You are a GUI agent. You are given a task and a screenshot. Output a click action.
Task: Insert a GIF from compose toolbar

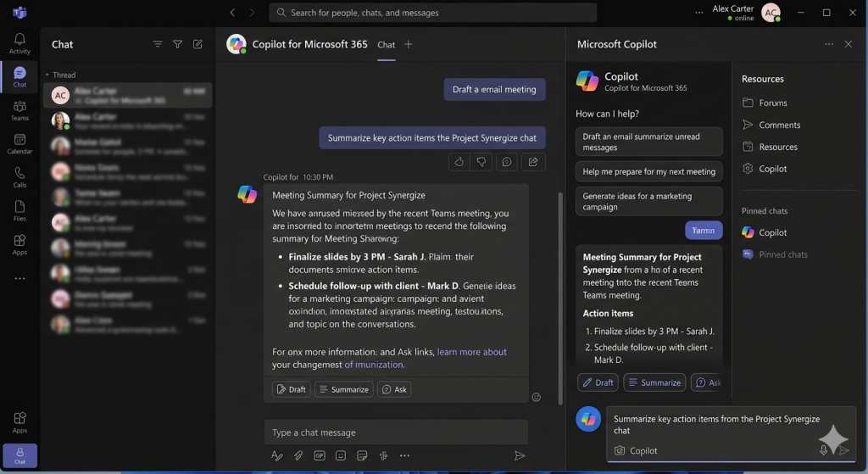tap(320, 455)
